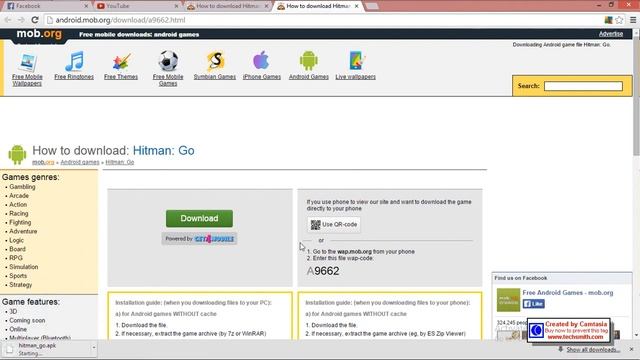Click the Powered by GetJar badge

coord(199,239)
